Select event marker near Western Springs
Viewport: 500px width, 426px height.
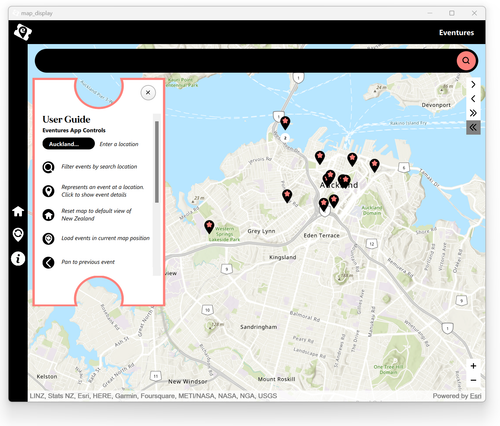click(x=209, y=227)
